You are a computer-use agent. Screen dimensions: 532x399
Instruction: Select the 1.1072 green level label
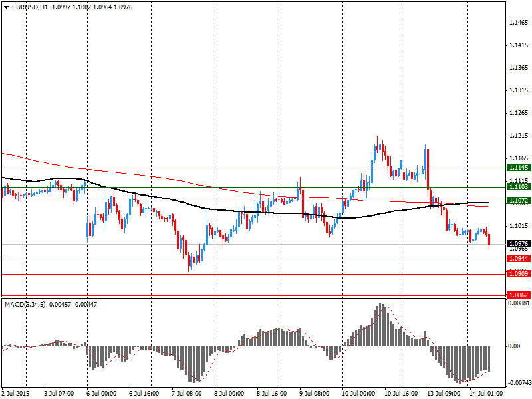tap(518, 201)
